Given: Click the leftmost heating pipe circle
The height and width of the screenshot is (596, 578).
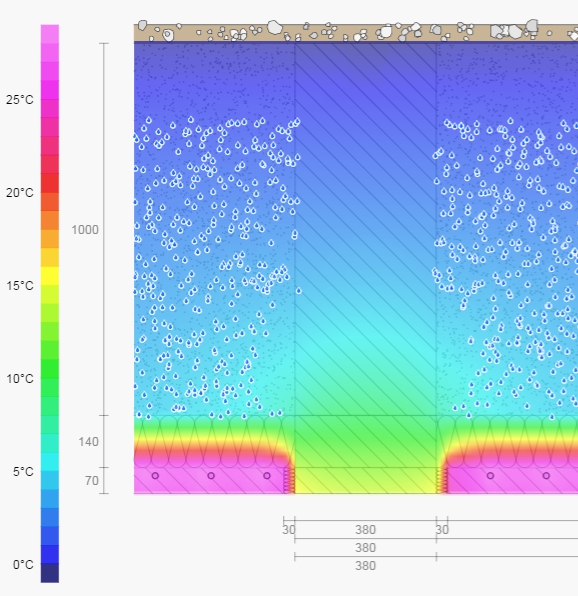Looking at the screenshot, I should [155, 476].
